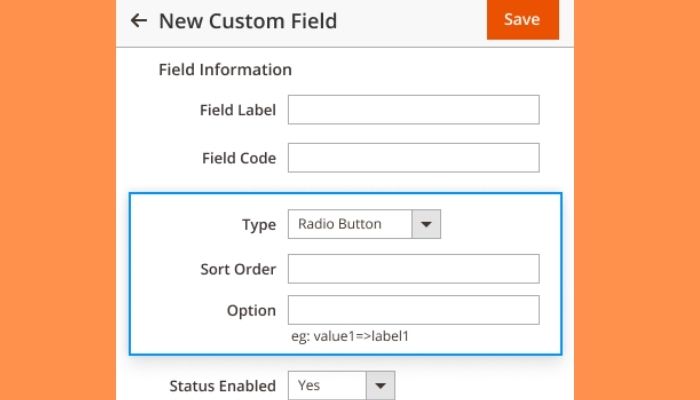
Task: Click the eg: value1=>label1 hint text
Action: click(349, 336)
